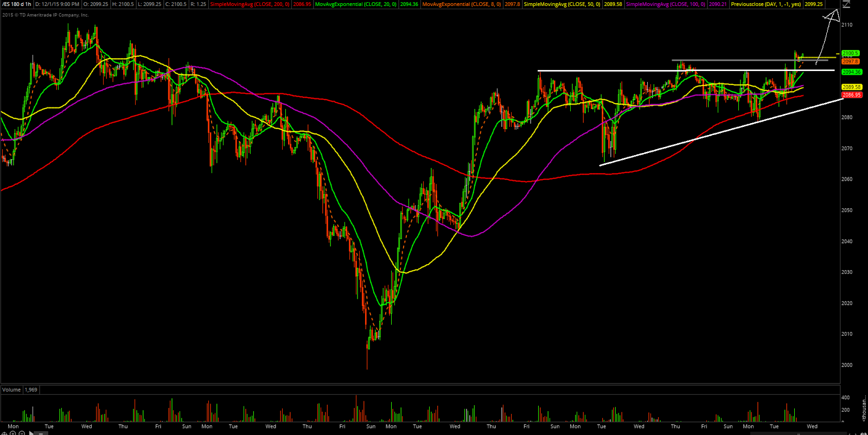Click the chart scale icon at top right
The height and width of the screenshot is (435, 868).
pos(846,4)
